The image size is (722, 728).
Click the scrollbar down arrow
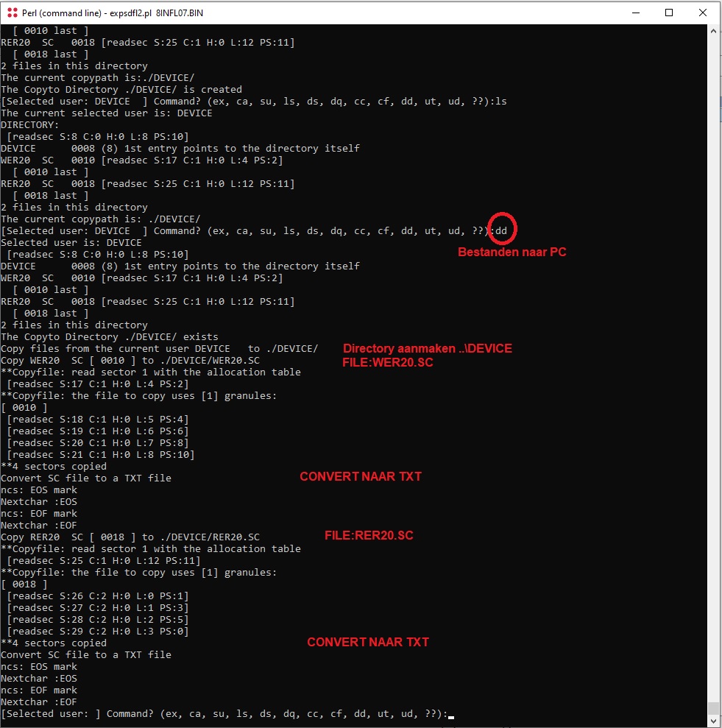click(713, 721)
